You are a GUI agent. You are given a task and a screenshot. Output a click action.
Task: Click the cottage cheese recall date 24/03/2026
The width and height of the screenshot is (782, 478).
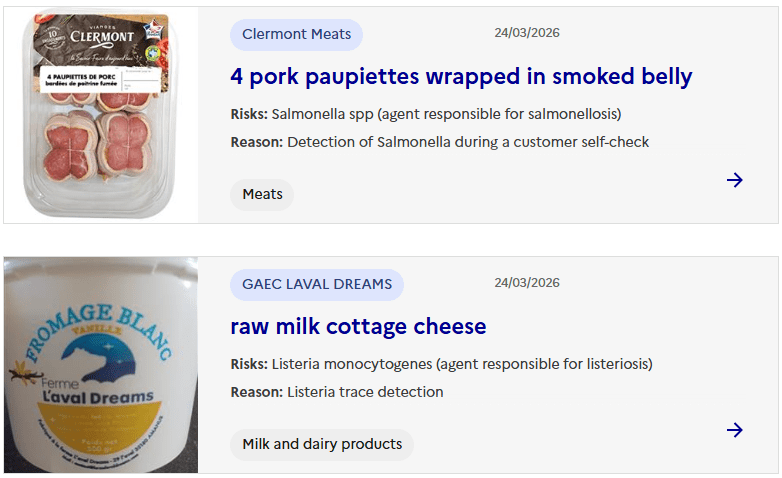pos(527,283)
